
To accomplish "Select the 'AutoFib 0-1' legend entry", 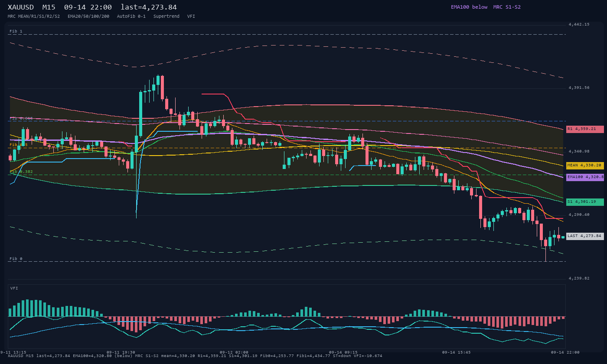I will click(131, 16).
